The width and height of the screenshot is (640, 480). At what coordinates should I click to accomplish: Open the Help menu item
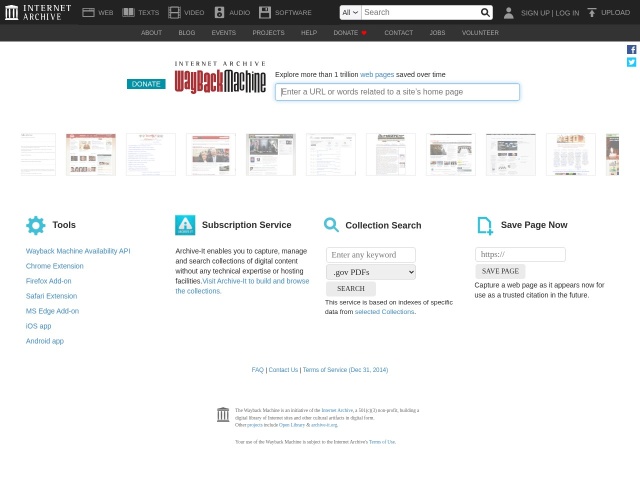coord(309,33)
